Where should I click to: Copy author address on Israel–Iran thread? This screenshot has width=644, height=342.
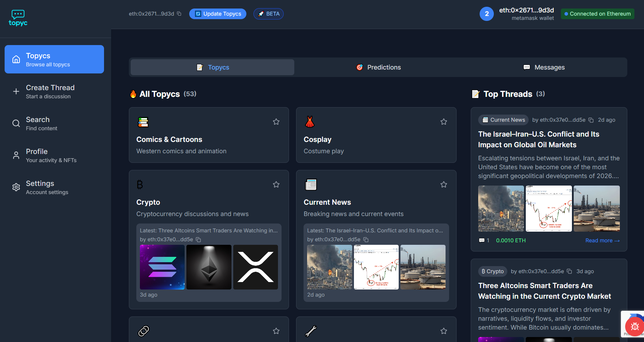click(591, 120)
